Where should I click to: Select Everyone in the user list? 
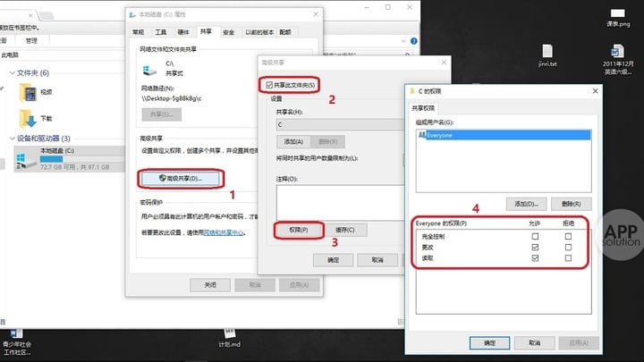(504, 135)
